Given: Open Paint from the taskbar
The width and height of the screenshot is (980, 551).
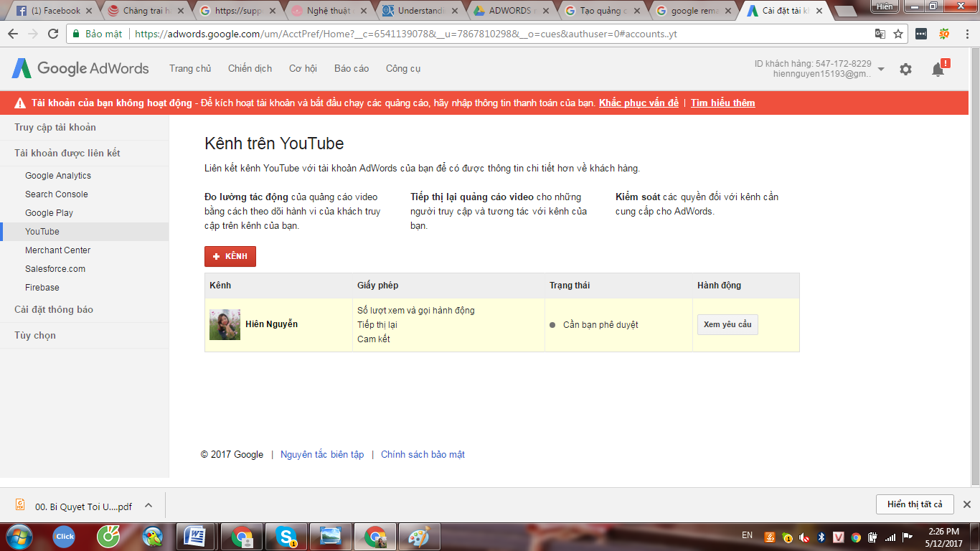Looking at the screenshot, I should [x=419, y=536].
